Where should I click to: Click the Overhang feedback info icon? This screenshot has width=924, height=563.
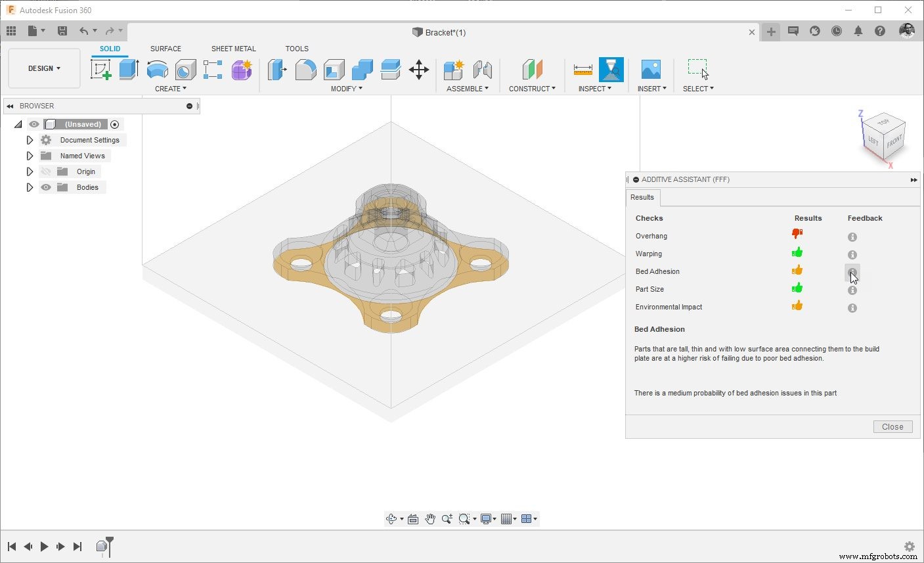pos(852,236)
